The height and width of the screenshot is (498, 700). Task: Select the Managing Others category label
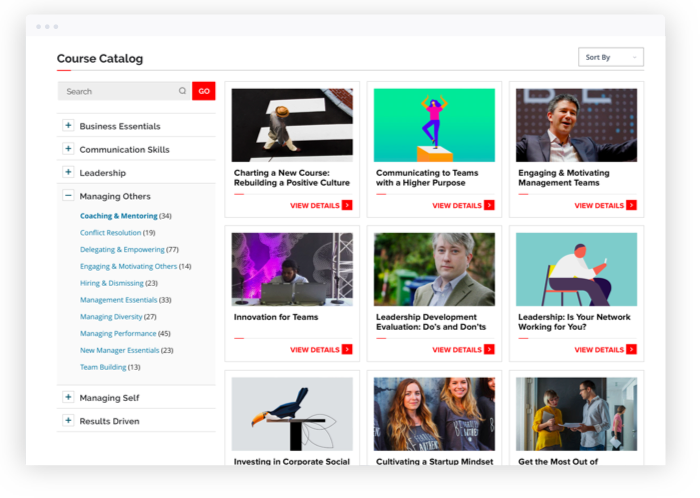[115, 196]
